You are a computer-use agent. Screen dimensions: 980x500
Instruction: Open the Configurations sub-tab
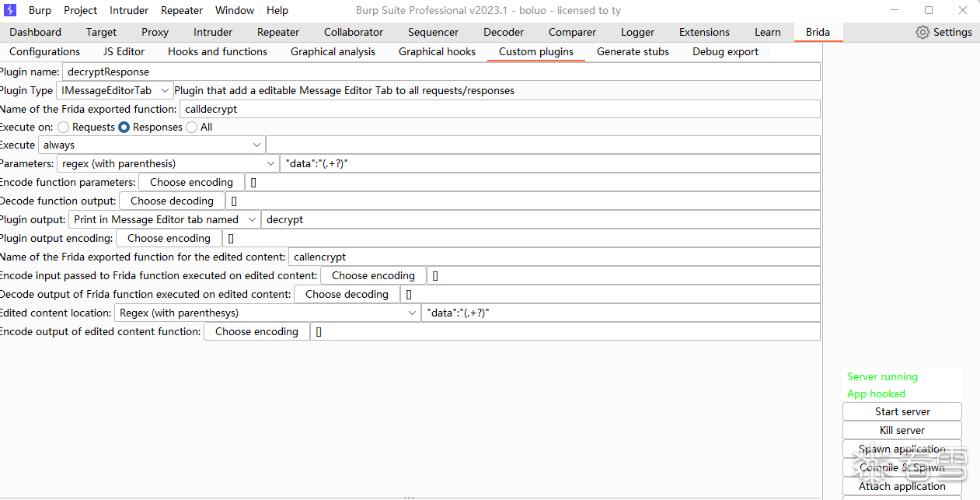[45, 51]
